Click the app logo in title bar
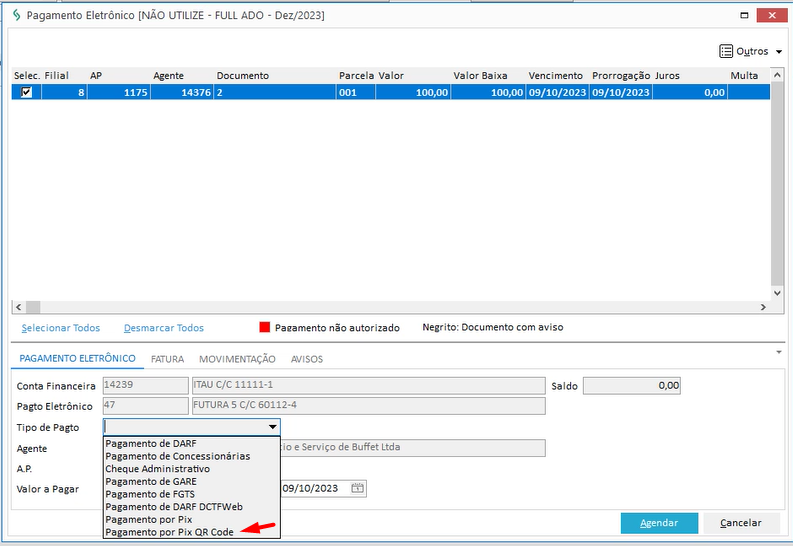 tap(13, 16)
